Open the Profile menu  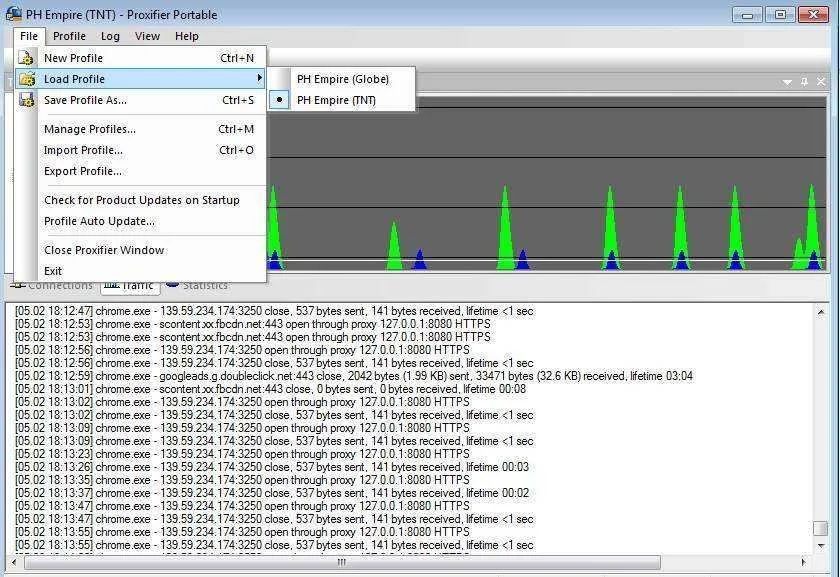tap(69, 36)
